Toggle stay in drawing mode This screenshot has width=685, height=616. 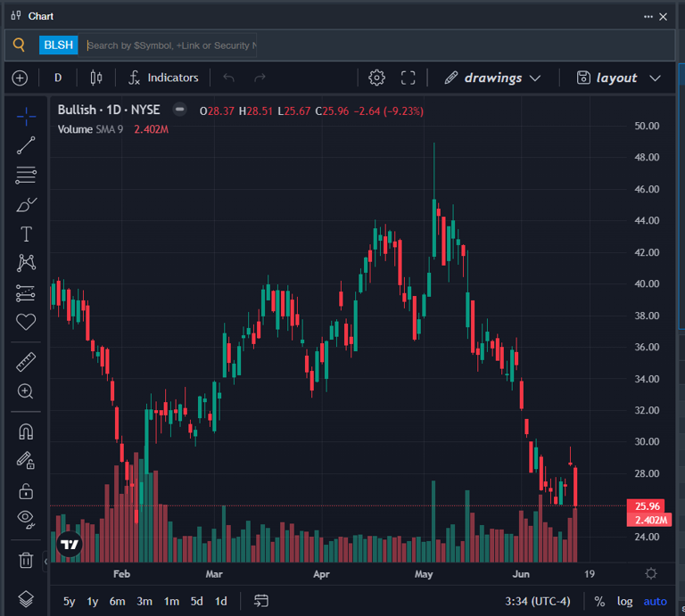[x=26, y=461]
